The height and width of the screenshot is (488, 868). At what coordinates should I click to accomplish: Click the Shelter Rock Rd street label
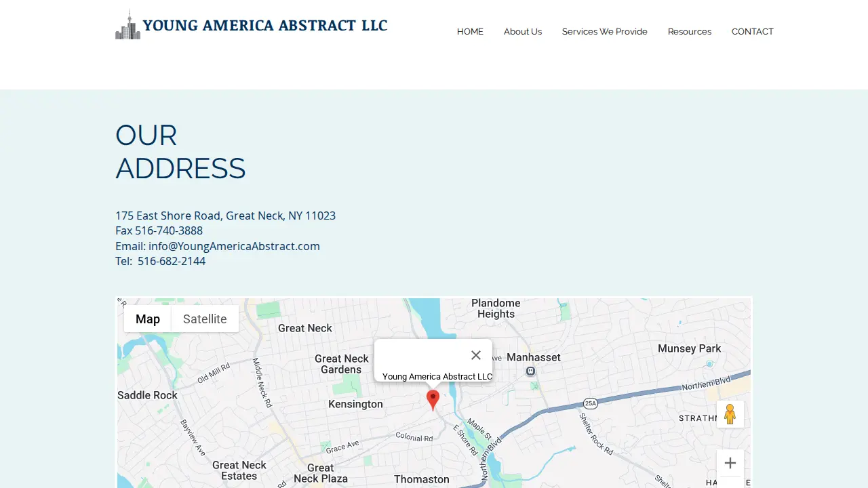pos(596,434)
